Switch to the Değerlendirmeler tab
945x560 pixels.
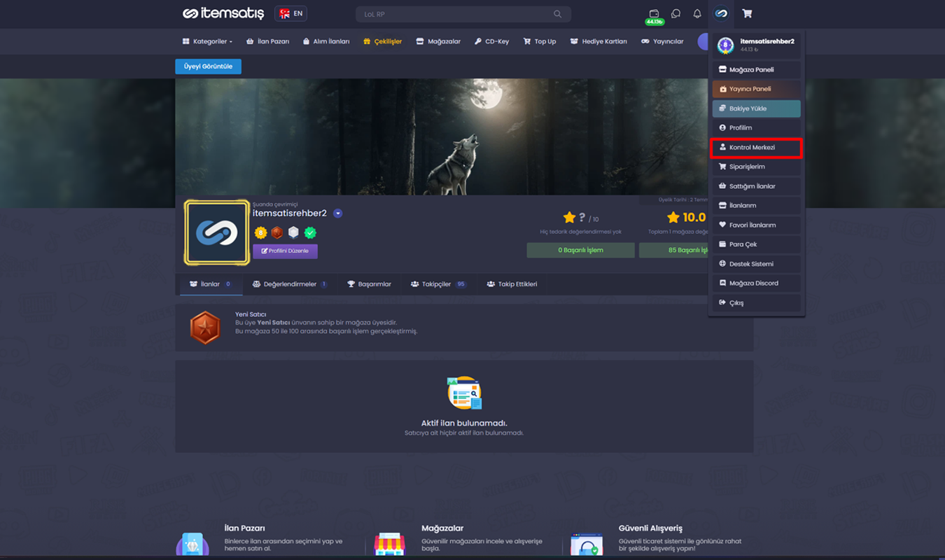coord(290,284)
